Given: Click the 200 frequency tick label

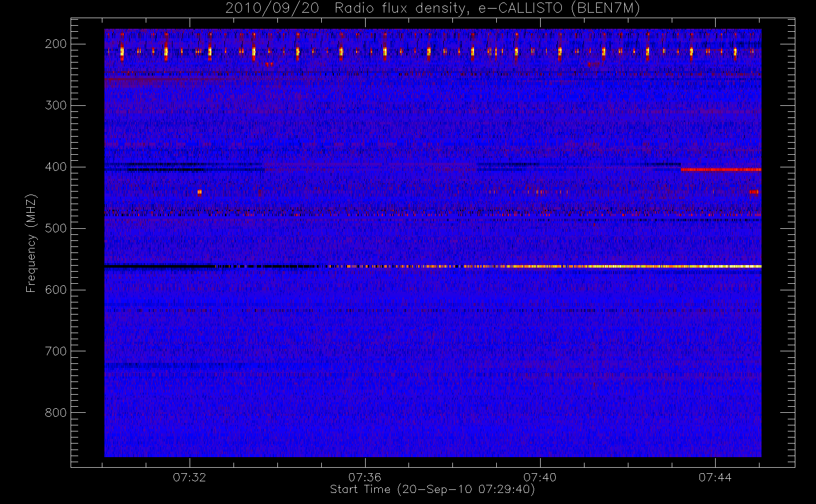Looking at the screenshot, I should 56,44.
